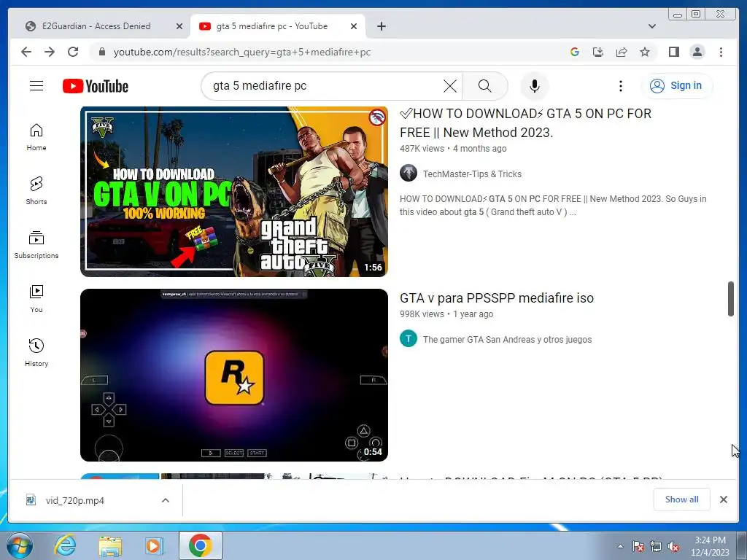Screen dimensions: 747x560
Task: View site info via the padlock icon
Action: click(x=101, y=52)
